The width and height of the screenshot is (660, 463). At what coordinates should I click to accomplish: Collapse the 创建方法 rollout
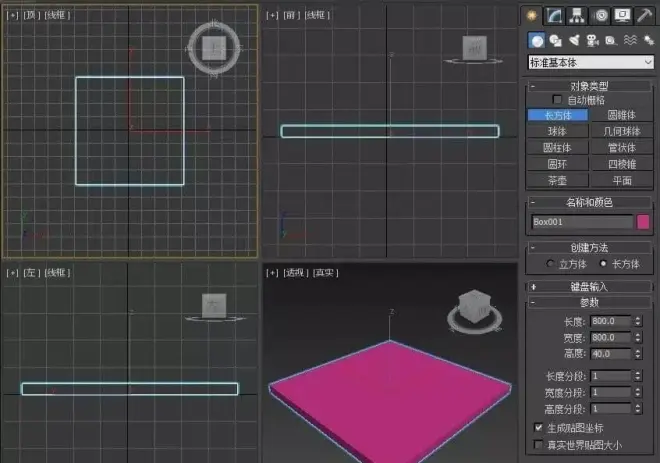[589, 247]
